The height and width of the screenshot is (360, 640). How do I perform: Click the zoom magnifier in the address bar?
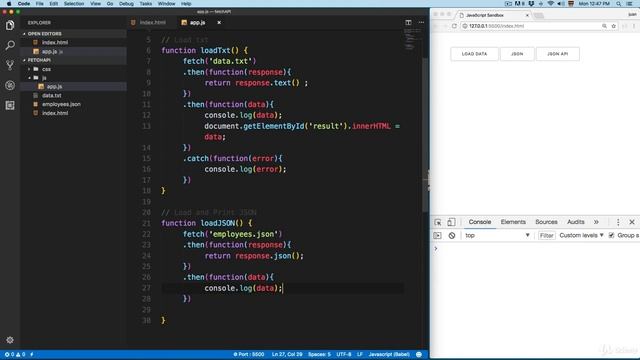pos(604,26)
